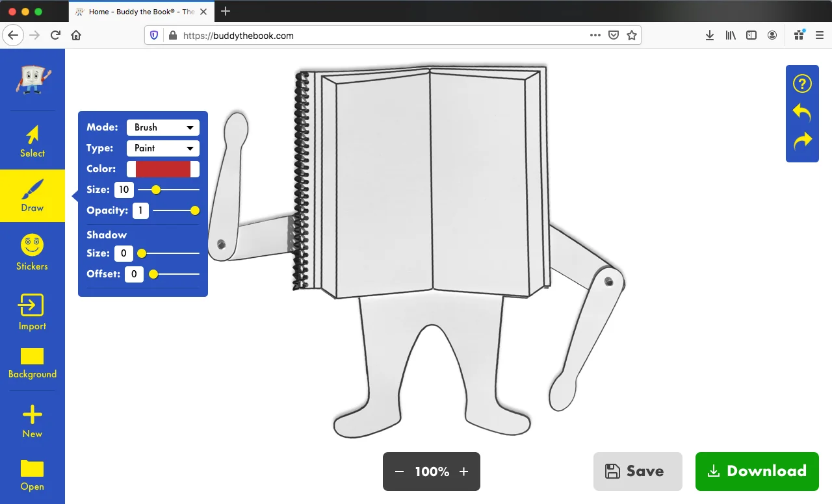Open the Firefox library icon
The image size is (832, 504).
pos(731,36)
